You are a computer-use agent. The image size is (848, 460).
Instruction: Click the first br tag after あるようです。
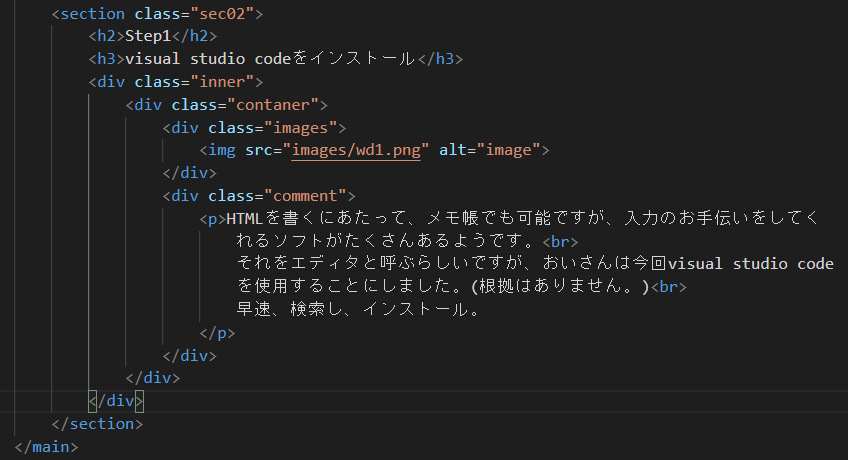(x=560, y=242)
